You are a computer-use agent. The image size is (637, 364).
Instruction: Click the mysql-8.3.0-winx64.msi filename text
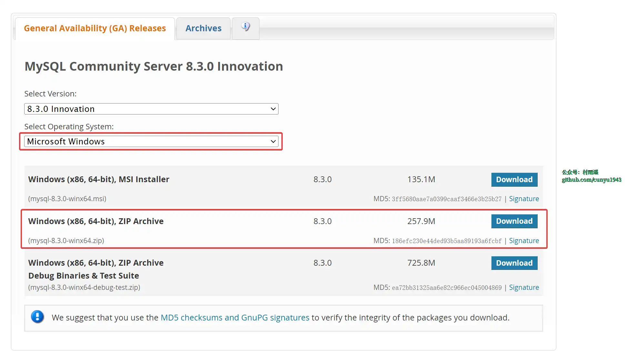point(67,199)
